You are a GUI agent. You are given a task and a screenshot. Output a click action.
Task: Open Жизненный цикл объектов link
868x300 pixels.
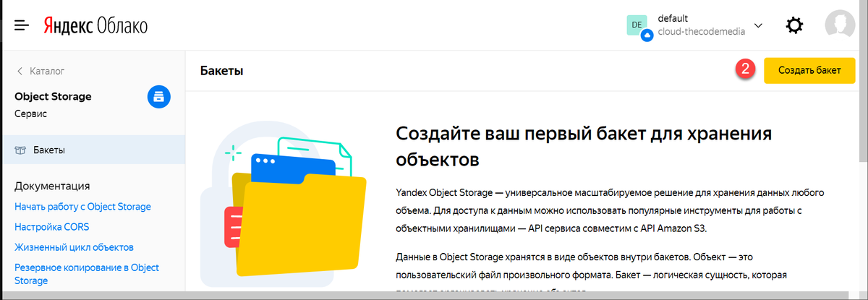(x=74, y=247)
